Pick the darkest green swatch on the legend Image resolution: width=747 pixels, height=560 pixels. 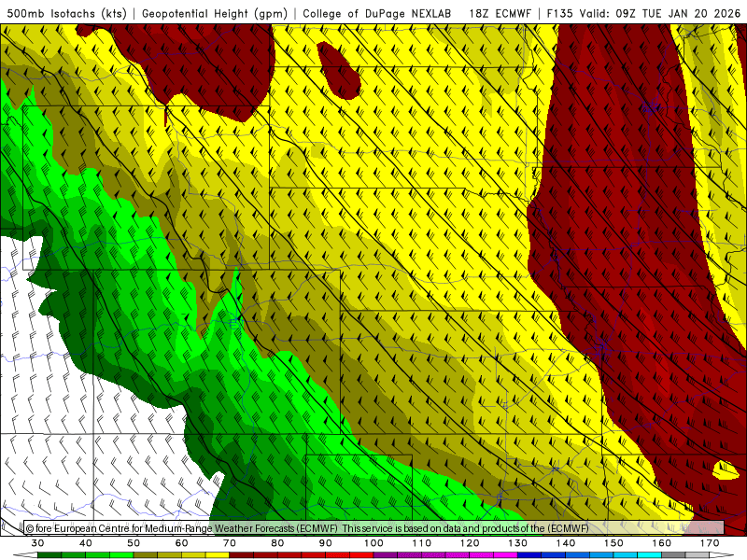[49, 555]
